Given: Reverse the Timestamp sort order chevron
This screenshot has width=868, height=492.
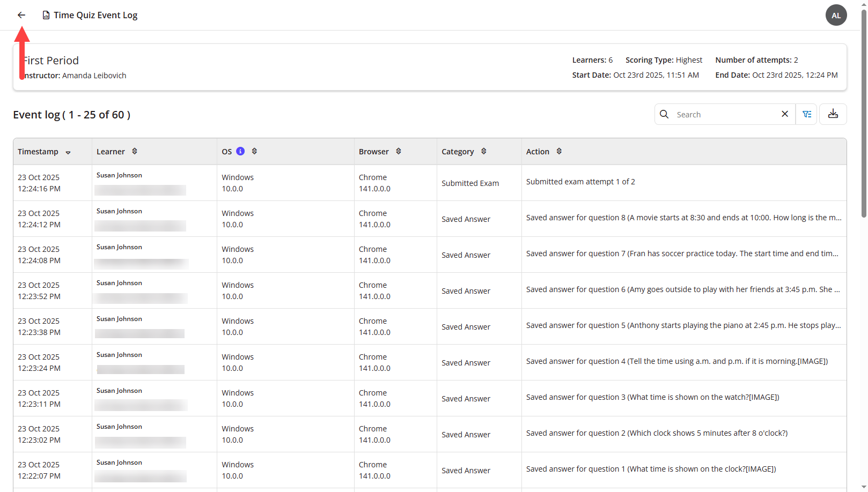Looking at the screenshot, I should click(x=68, y=152).
